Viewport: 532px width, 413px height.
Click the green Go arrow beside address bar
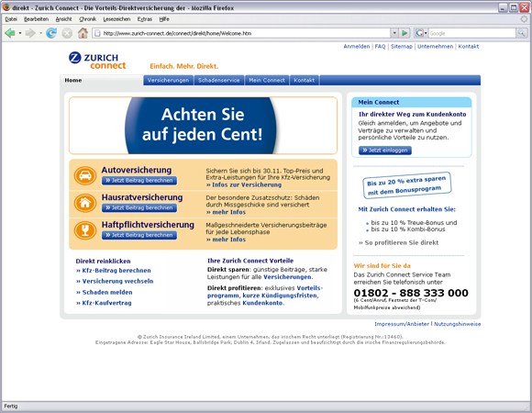405,33
